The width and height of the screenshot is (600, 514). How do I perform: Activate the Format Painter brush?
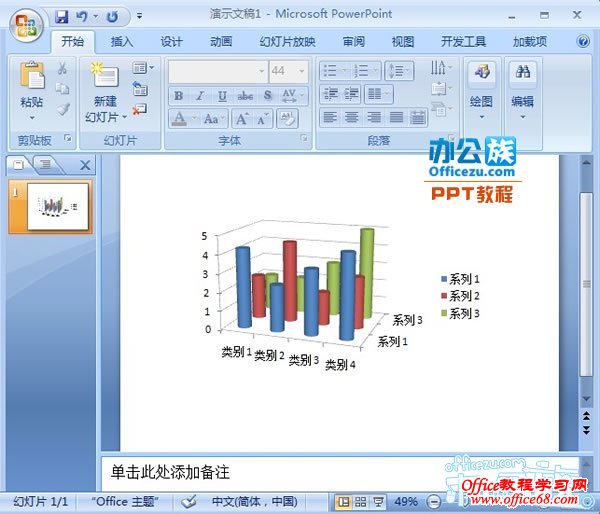pos(64,109)
